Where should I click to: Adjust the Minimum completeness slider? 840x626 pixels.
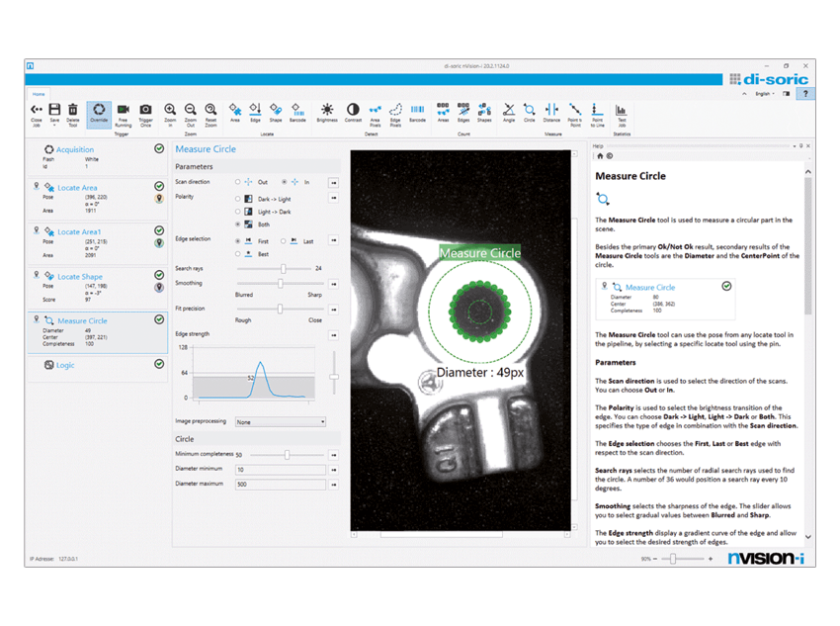(288, 455)
